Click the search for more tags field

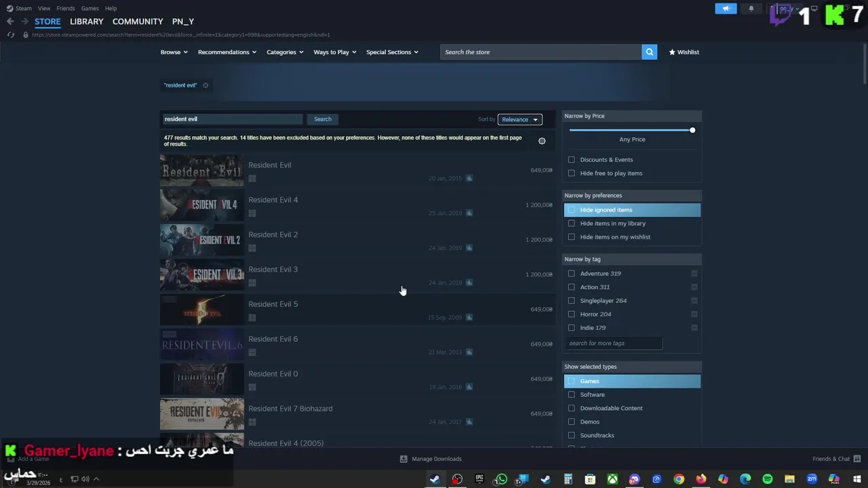(x=614, y=344)
